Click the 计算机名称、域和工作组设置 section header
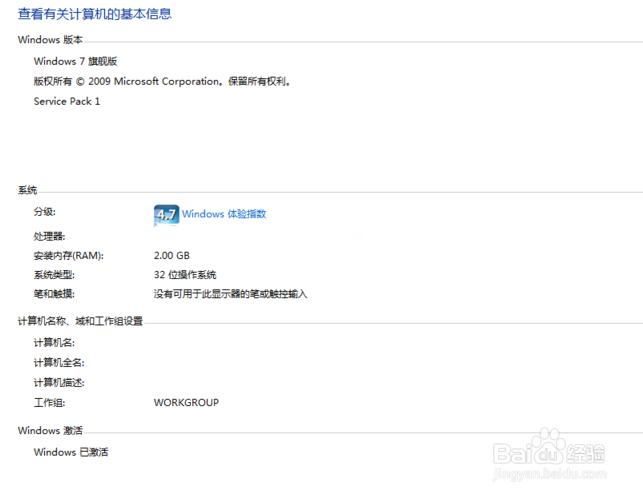This screenshot has height=496, width=643. point(80,321)
